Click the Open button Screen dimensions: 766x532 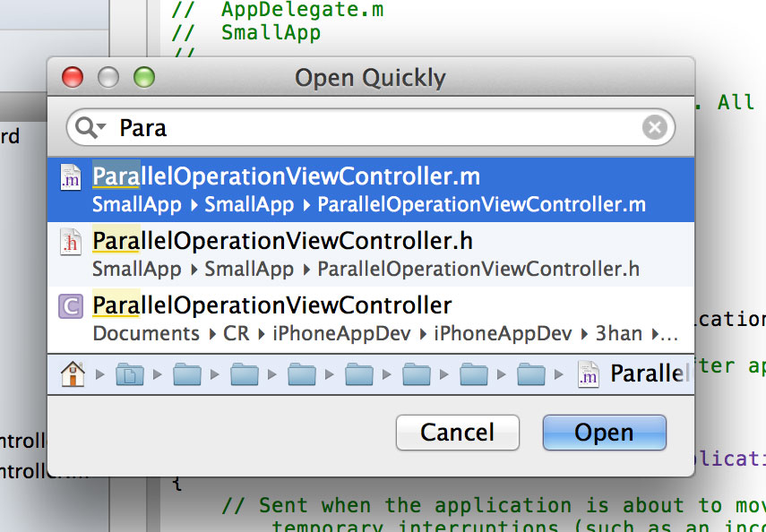pos(605,433)
